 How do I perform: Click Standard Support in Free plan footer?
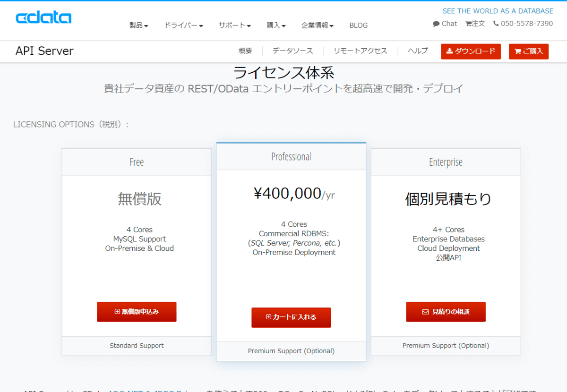[x=137, y=346]
